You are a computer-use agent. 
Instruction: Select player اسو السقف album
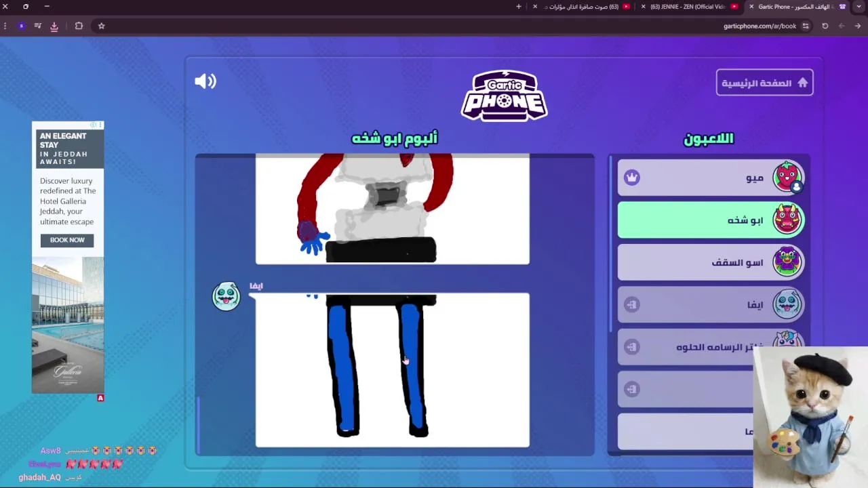711,262
